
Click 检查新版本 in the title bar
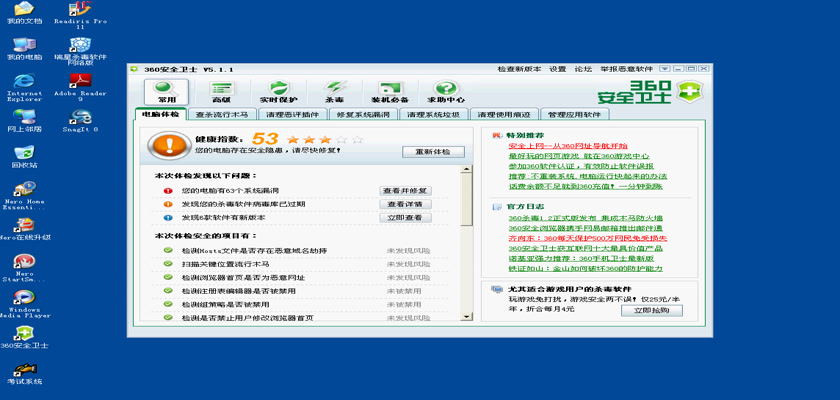[x=519, y=69]
